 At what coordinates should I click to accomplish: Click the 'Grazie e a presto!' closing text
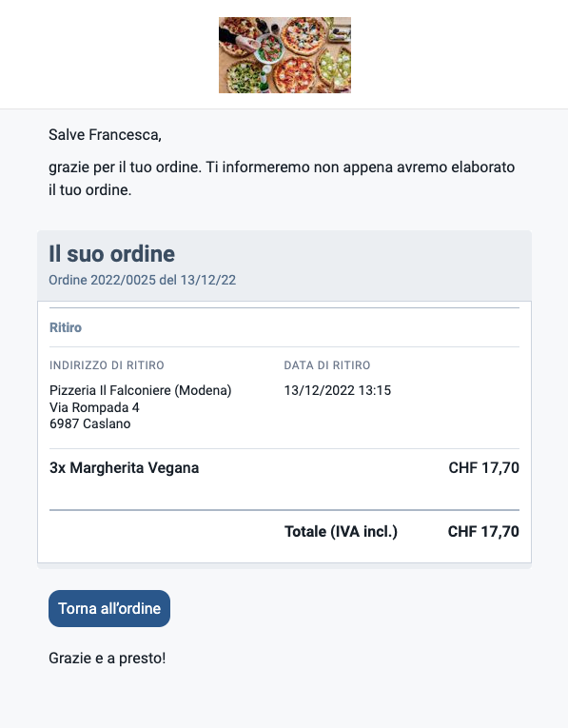[108, 658]
